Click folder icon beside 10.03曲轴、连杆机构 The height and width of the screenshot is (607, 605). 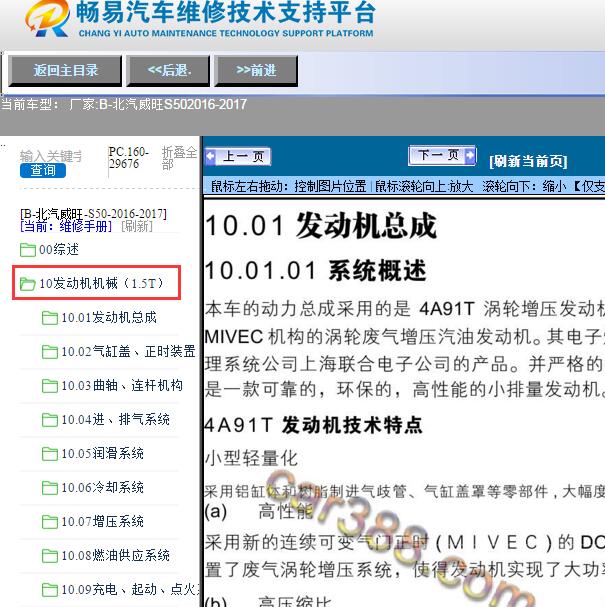pos(50,386)
